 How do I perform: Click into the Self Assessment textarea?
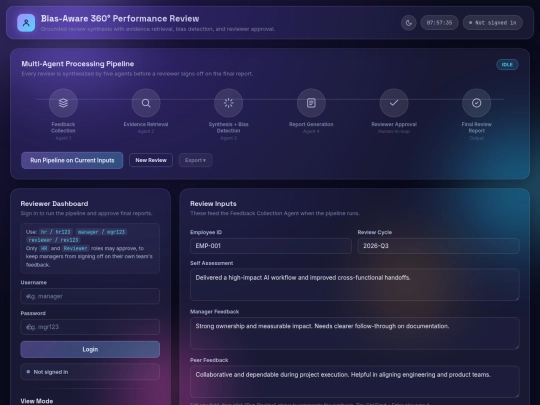pos(355,284)
